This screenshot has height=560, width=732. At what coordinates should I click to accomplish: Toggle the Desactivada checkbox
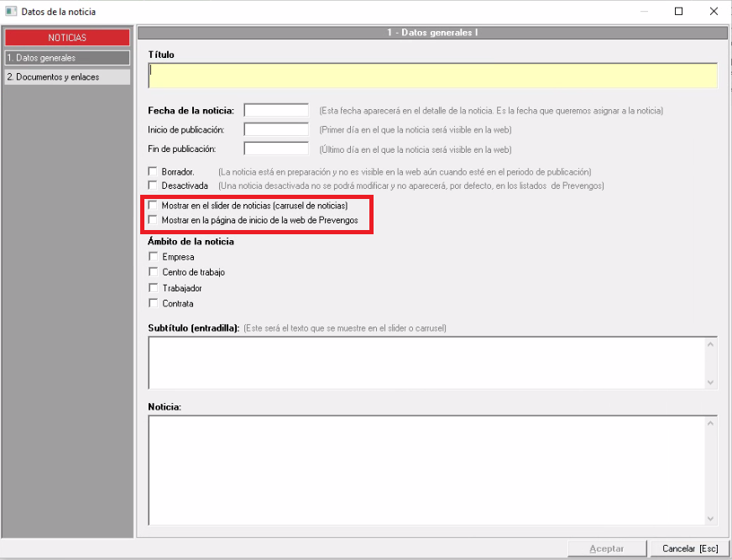click(x=153, y=186)
